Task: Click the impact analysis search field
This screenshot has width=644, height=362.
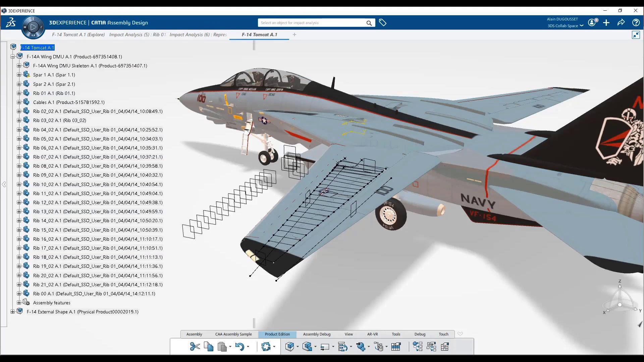Action: pos(312,23)
